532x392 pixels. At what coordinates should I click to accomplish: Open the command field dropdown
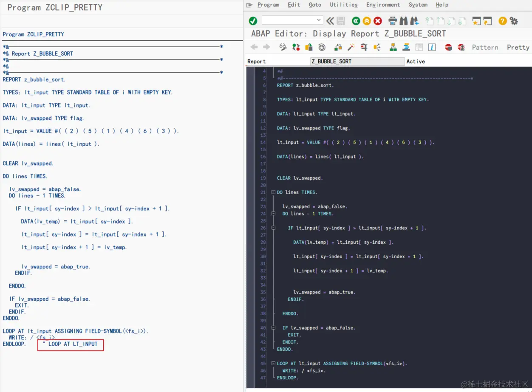(x=320, y=20)
